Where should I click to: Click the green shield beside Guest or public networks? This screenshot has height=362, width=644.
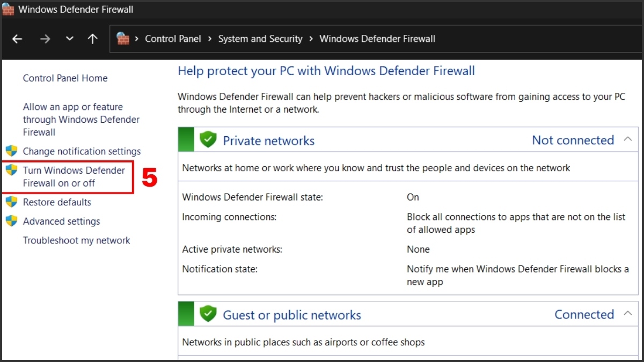(208, 314)
